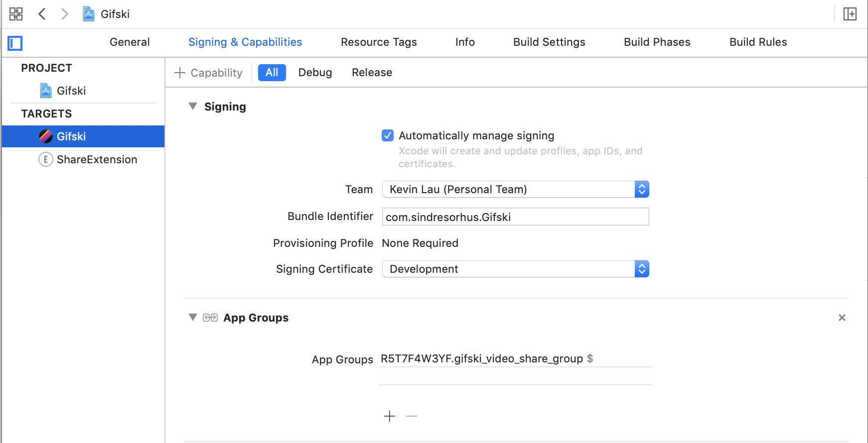
Task: Uncheck Automatically manage signing
Action: (388, 135)
